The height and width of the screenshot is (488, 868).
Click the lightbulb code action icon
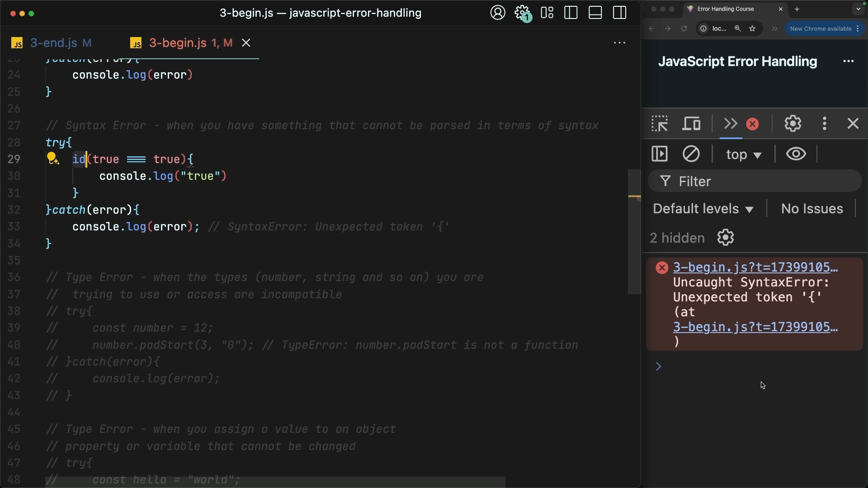(52, 159)
